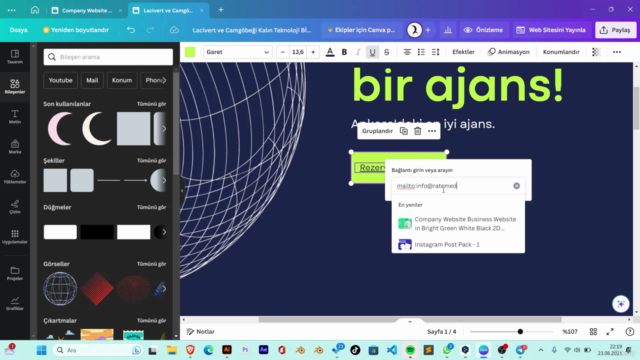Click the Önizleme preview button
Image resolution: width=640 pixels, height=360 pixels.
tap(483, 30)
